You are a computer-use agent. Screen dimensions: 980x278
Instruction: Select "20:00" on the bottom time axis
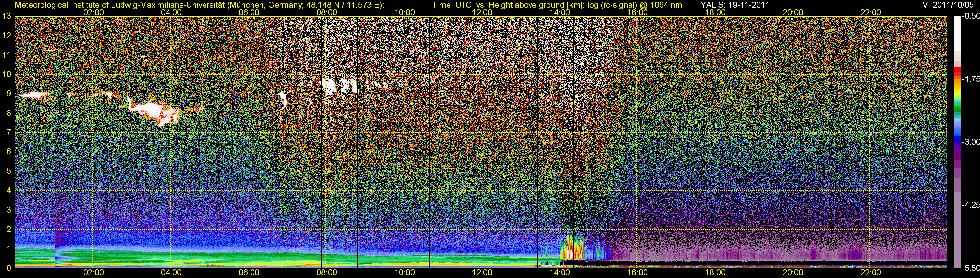(x=793, y=273)
